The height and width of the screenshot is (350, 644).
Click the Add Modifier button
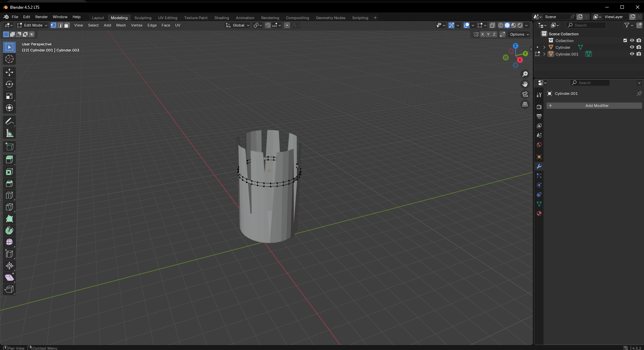tap(594, 106)
